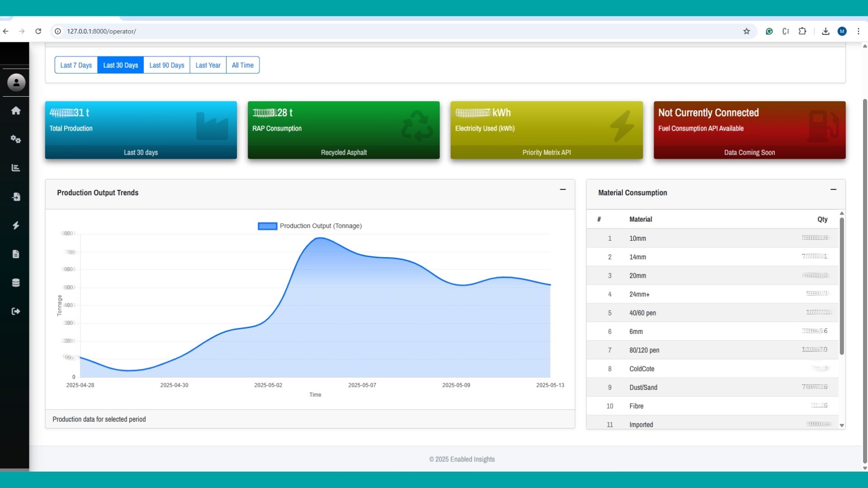Viewport: 868px width, 488px height.
Task: Collapse the Material Consumption panel
Action: (x=833, y=190)
